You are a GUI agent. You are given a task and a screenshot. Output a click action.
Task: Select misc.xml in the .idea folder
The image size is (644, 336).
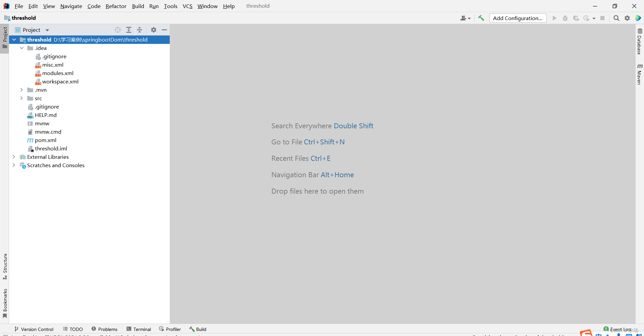(x=53, y=65)
